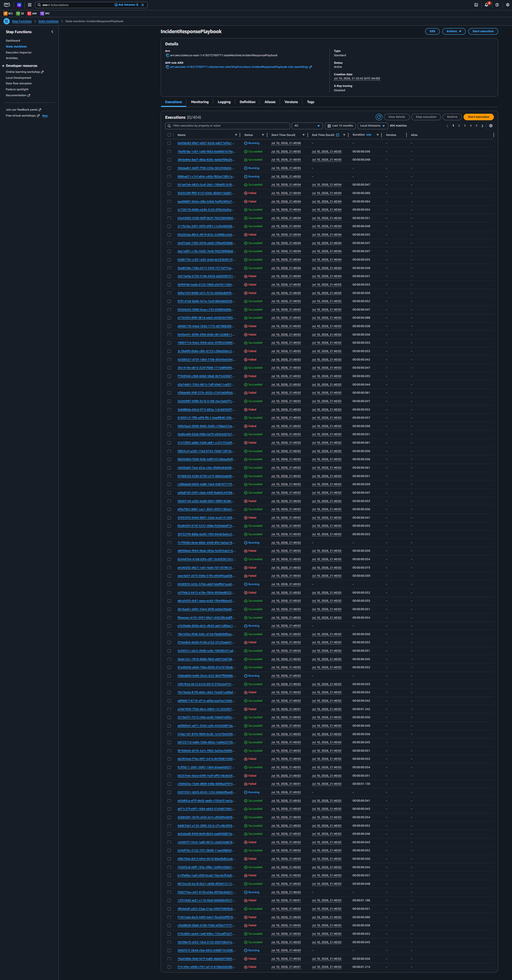Open the notifications bell
The image size is (512, 980).
[486, 5]
